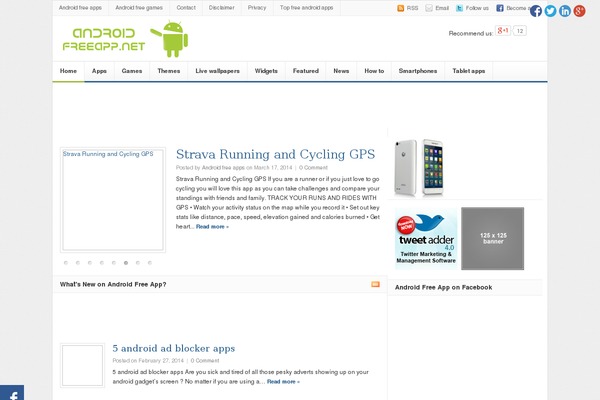This screenshot has height=400, width=600.
Task: Click the Android Free App on Facebook heading
Action: pyautogui.click(x=443, y=287)
